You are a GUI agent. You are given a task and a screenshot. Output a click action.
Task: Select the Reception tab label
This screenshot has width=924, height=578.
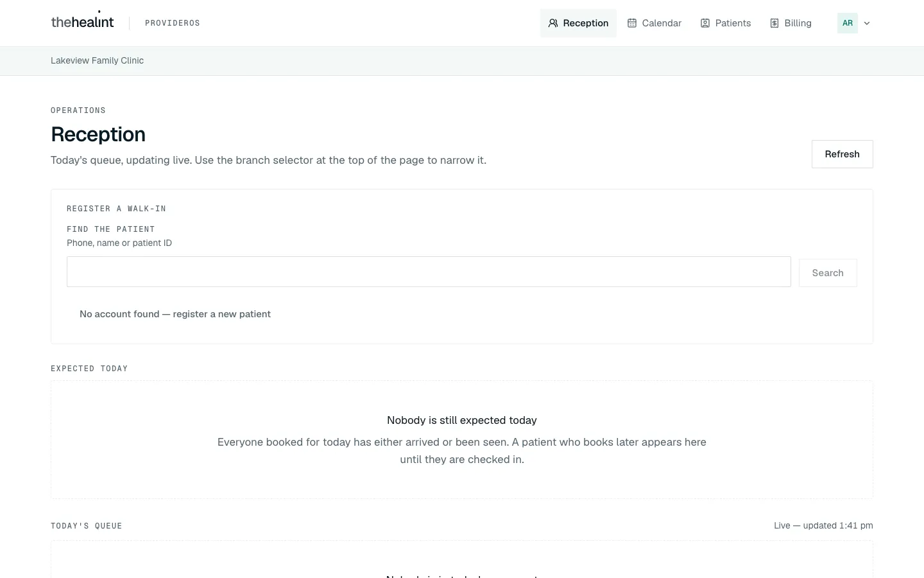[x=586, y=23]
